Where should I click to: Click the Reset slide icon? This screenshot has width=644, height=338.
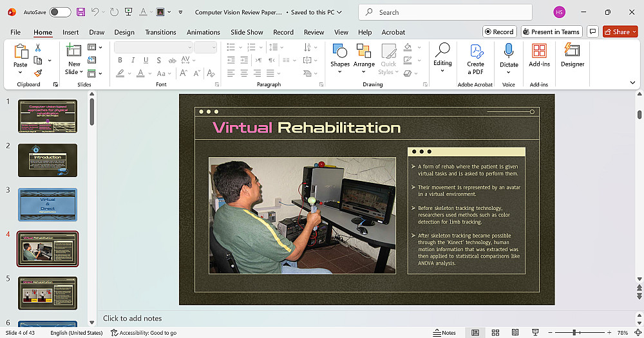[x=92, y=61]
